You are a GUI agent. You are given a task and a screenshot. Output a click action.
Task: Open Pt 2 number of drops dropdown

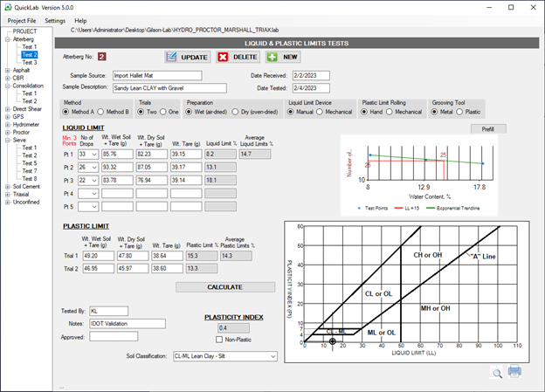94,168
